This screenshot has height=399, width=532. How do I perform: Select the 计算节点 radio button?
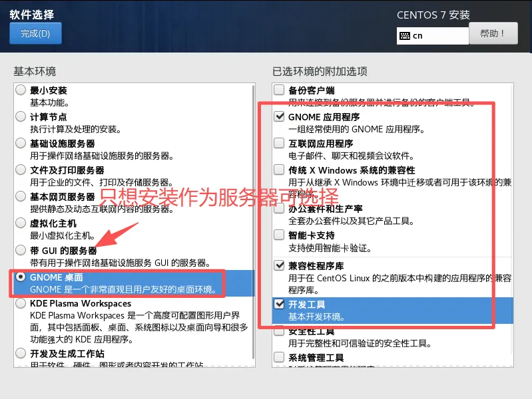(x=21, y=116)
